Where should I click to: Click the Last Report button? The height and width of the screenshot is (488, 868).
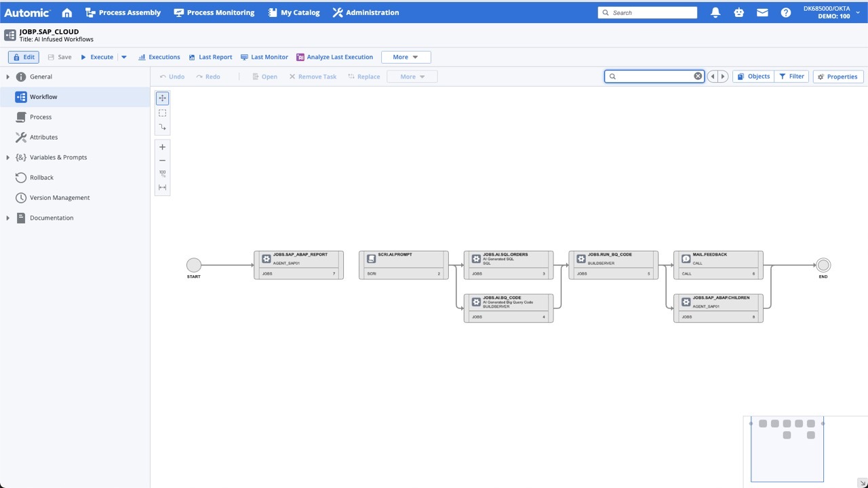pyautogui.click(x=210, y=57)
